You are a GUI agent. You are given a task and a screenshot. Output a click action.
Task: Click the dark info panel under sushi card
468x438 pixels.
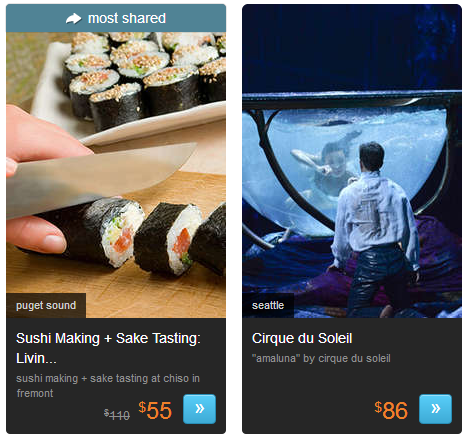pyautogui.click(x=116, y=376)
